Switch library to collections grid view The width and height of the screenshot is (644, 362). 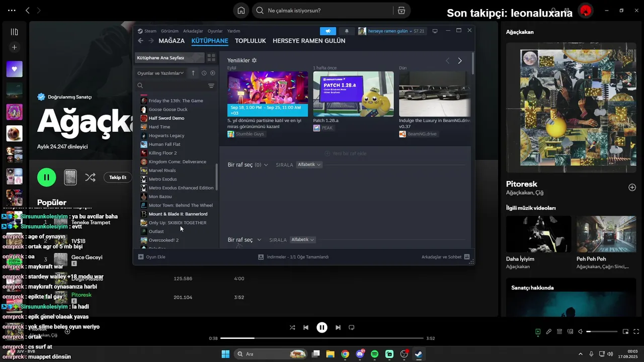click(x=211, y=58)
